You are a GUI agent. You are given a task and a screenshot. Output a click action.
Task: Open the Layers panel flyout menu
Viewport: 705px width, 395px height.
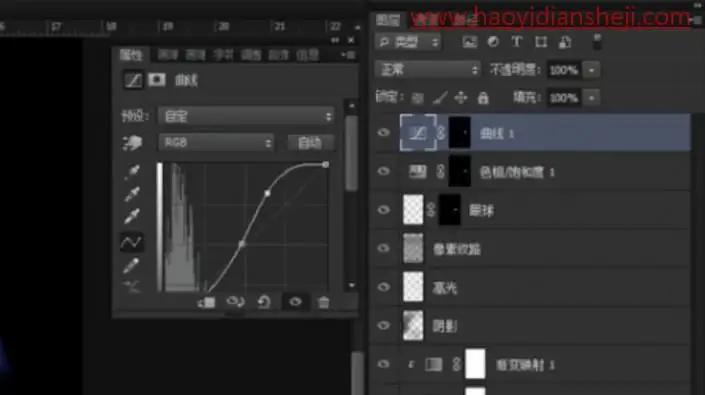[695, 19]
